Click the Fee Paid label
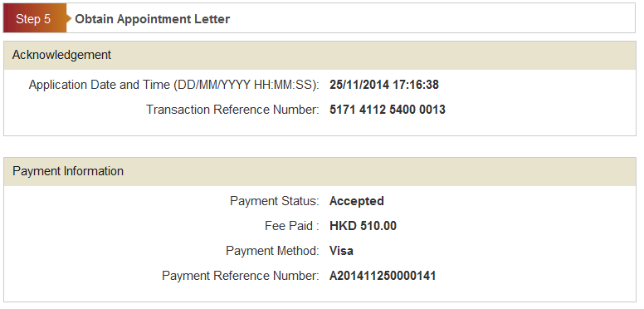The width and height of the screenshot is (644, 309). pyautogui.click(x=292, y=226)
